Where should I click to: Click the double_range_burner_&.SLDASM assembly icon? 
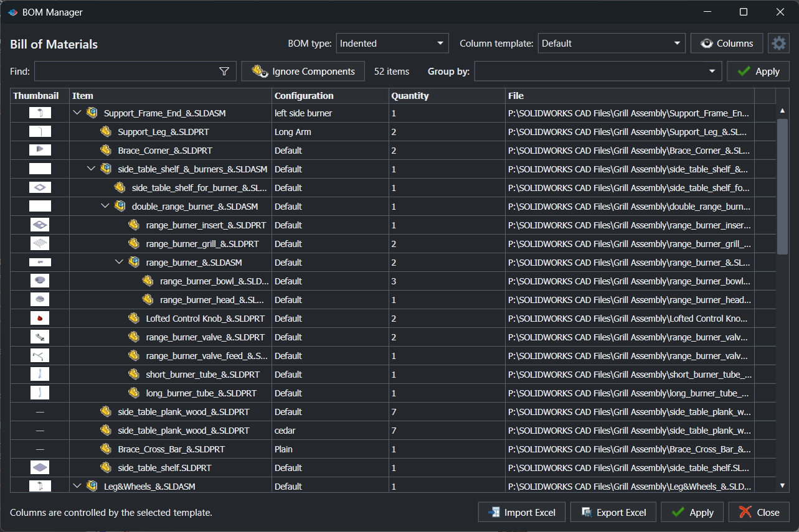pyautogui.click(x=120, y=207)
